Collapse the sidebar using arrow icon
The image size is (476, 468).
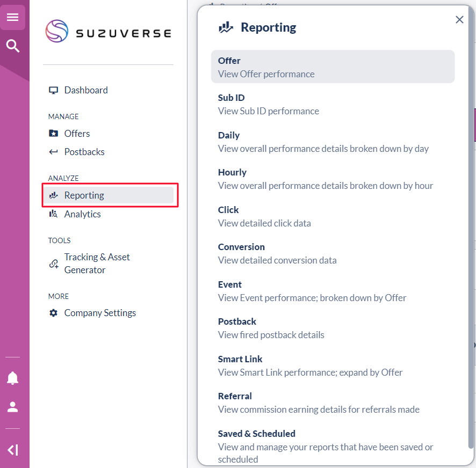click(13, 450)
